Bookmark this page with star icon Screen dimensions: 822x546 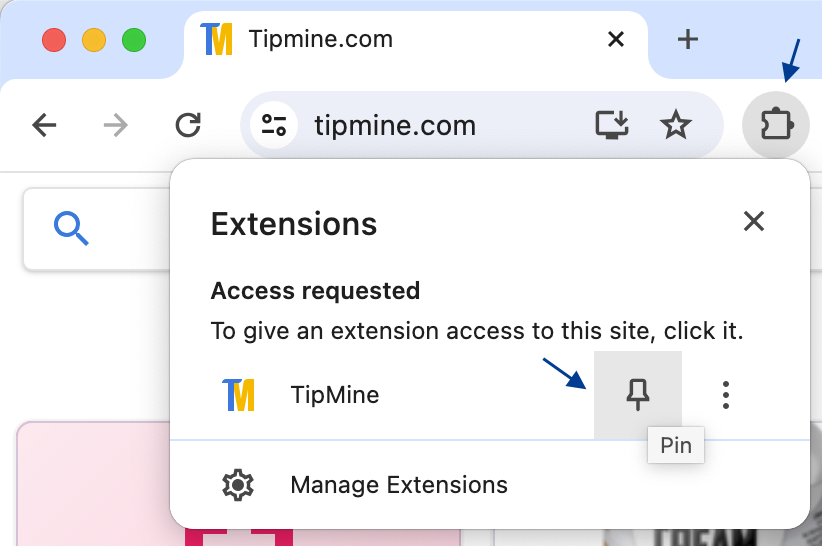pos(676,125)
